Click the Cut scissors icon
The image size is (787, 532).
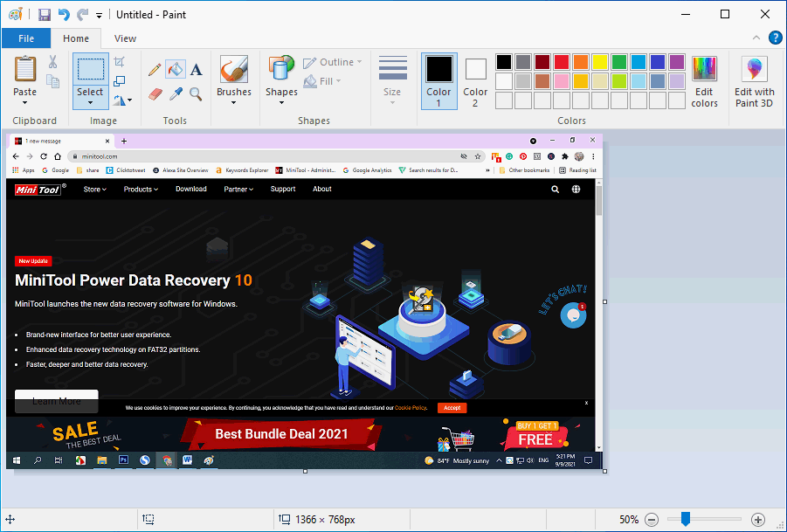52,62
